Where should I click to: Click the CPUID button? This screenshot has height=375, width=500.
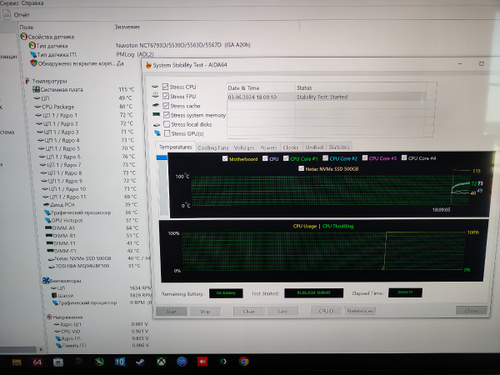325,311
